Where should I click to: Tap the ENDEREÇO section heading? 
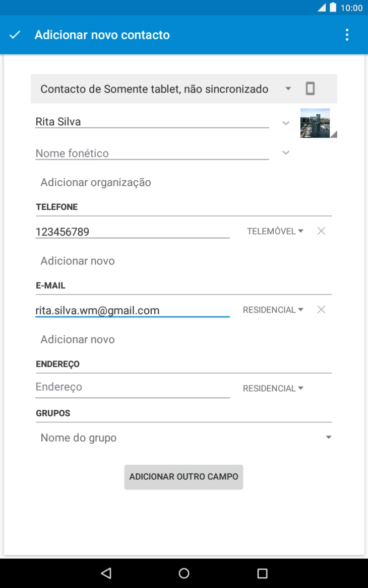(58, 364)
